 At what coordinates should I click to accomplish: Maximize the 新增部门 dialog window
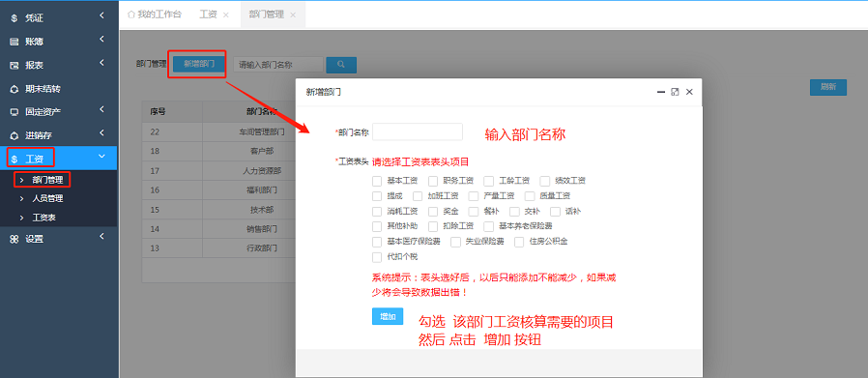[675, 92]
